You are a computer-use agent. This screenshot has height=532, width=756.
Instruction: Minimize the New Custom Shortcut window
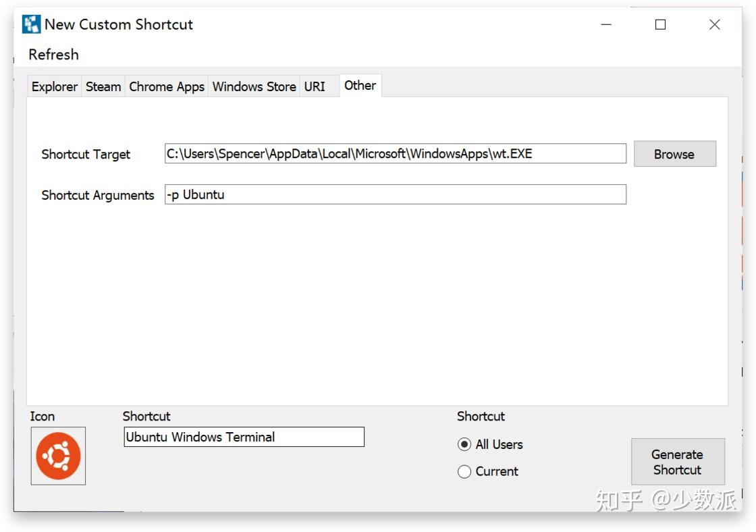[606, 24]
